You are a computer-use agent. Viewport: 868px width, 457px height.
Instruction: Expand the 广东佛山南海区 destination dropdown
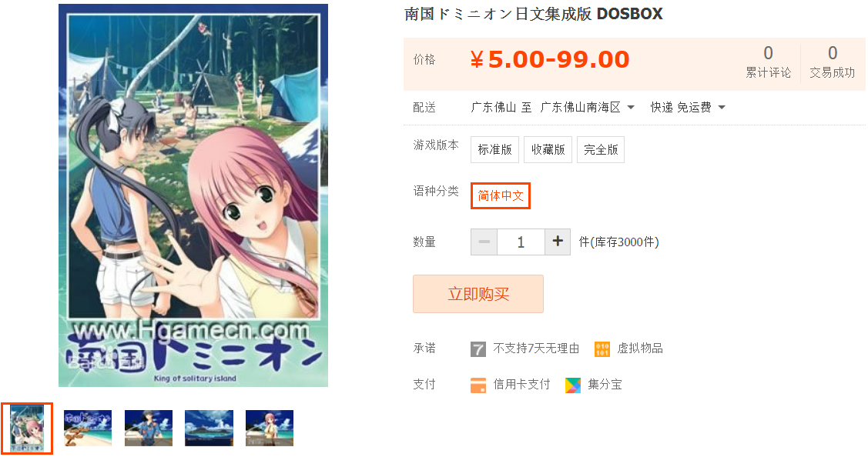(x=588, y=108)
